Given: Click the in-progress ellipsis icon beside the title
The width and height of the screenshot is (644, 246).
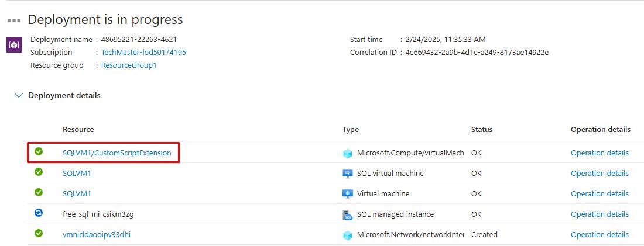Looking at the screenshot, I should click(x=14, y=20).
